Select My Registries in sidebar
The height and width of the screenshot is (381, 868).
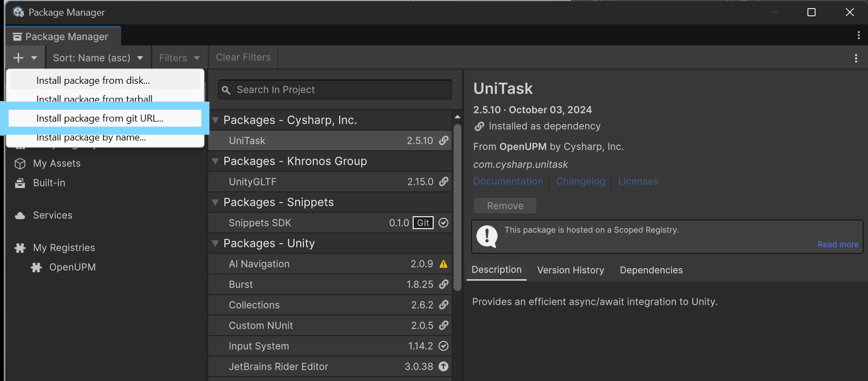tap(64, 248)
